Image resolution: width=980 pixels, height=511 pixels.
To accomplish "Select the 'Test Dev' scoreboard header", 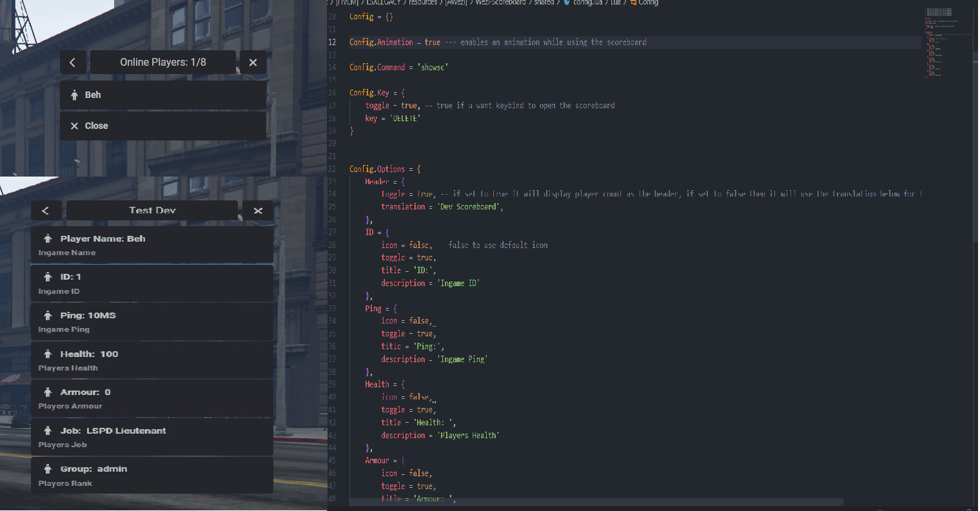I will coord(152,211).
